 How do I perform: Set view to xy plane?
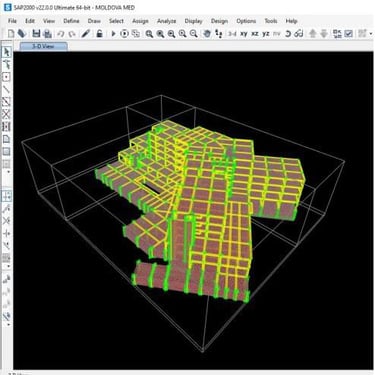[x=244, y=34]
